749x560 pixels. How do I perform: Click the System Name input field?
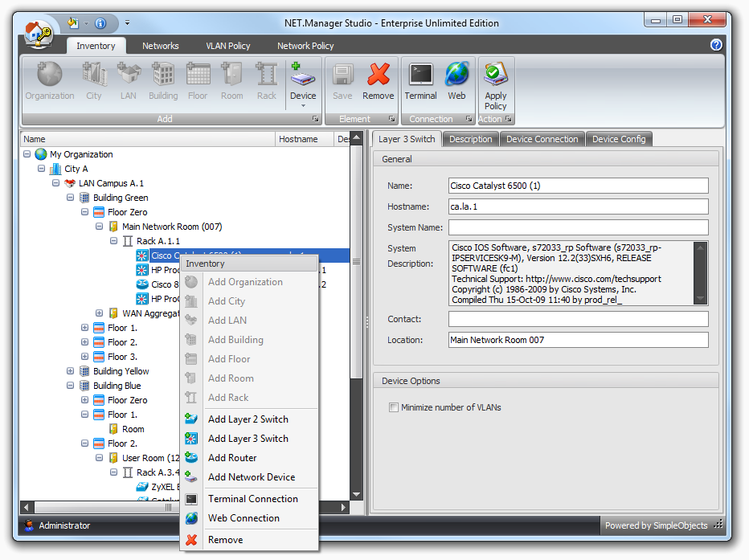[x=578, y=227]
